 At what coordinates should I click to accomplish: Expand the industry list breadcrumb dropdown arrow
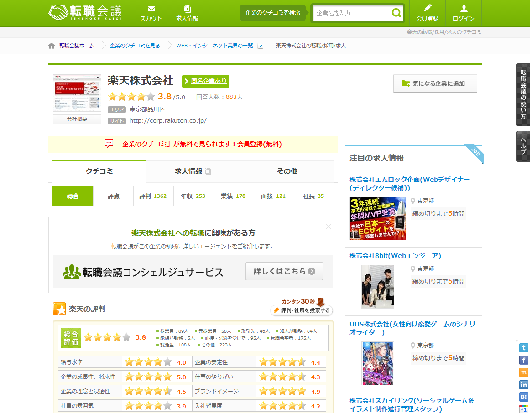[260, 46]
